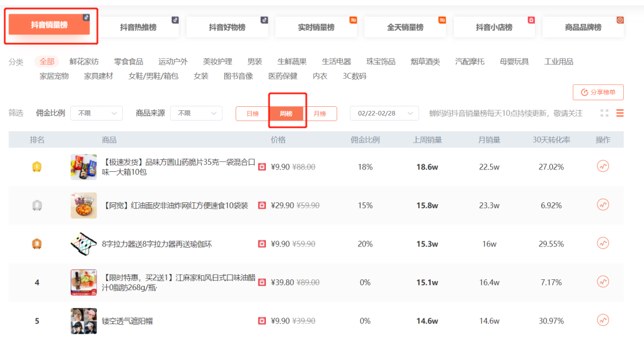Select category 生鲜蔬果

292,61
